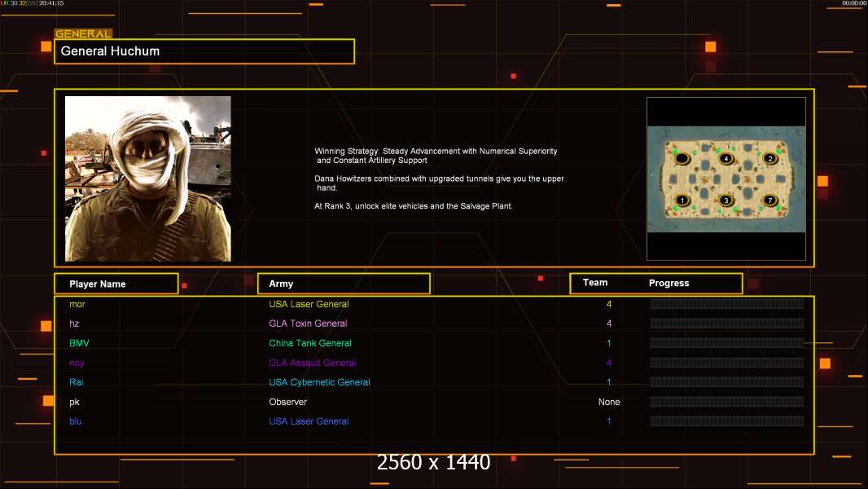868x489 pixels.
Task: Click USA Cybernetic General army text
Action: [x=319, y=382]
